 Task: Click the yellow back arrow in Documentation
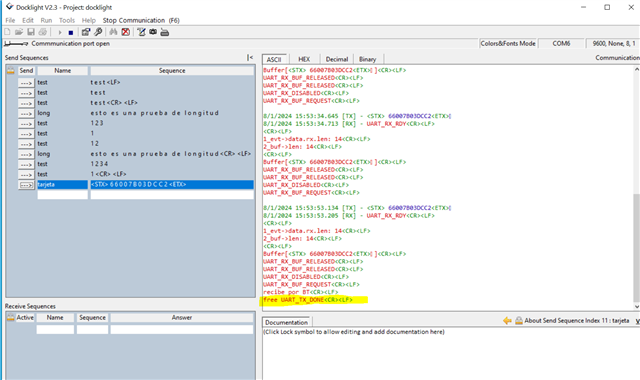point(507,321)
